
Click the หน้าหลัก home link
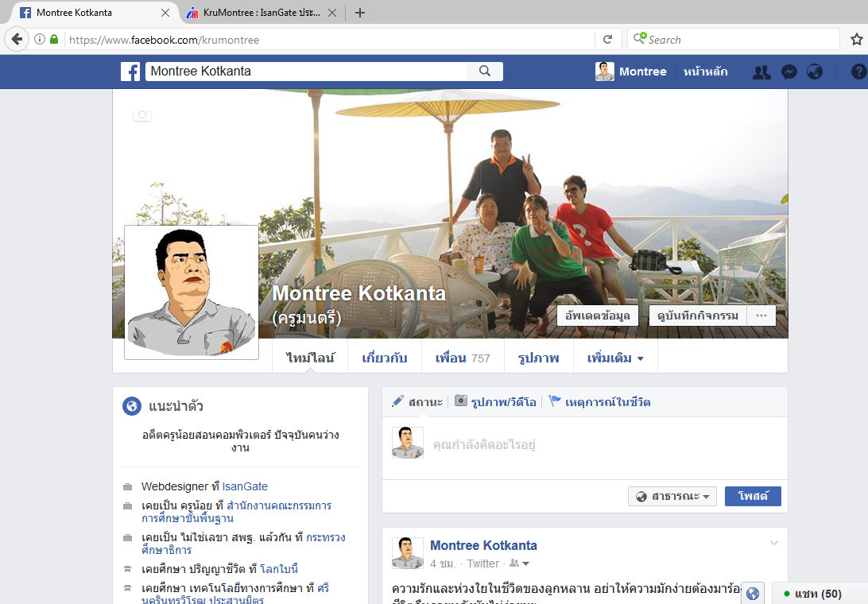(x=705, y=72)
